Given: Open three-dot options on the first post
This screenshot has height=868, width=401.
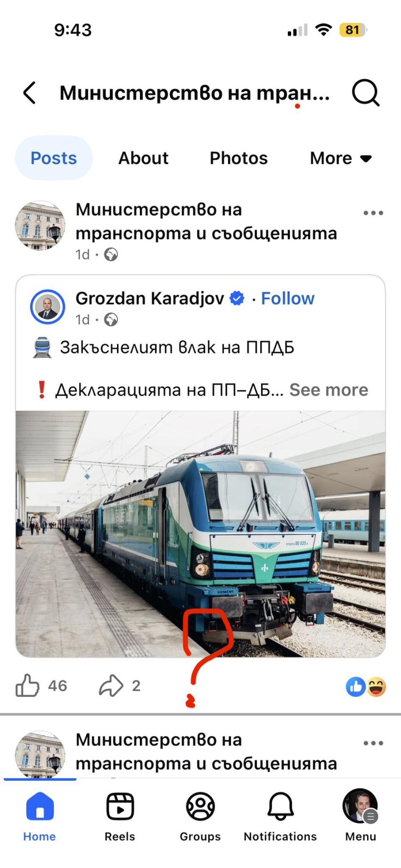Looking at the screenshot, I should tap(373, 213).
